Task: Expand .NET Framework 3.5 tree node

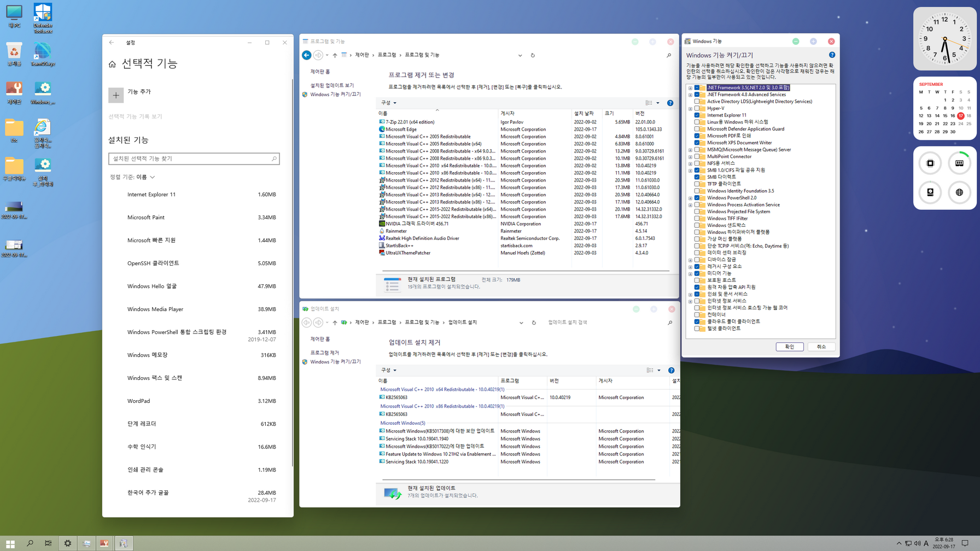Action: (690, 87)
